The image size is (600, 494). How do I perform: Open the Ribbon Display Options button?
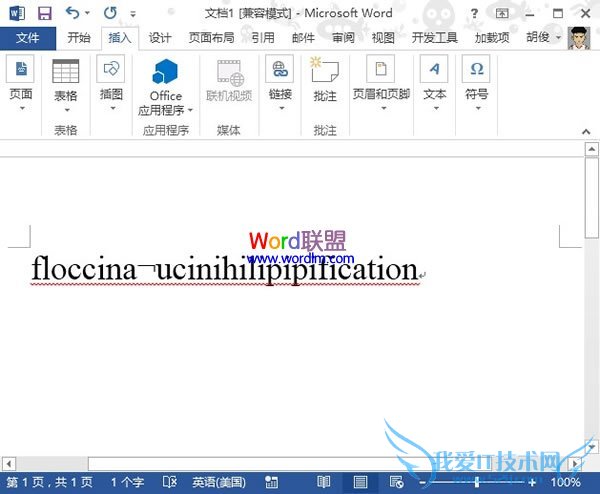coord(502,14)
